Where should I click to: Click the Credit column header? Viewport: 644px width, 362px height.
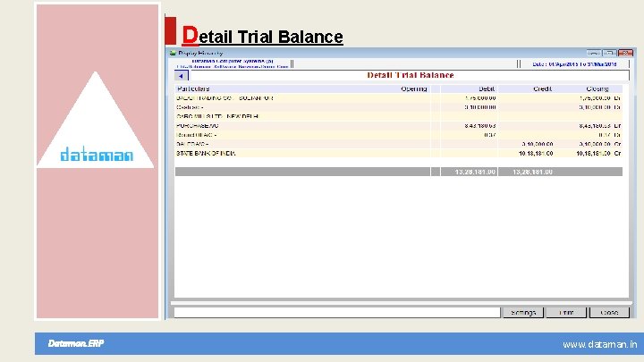542,88
